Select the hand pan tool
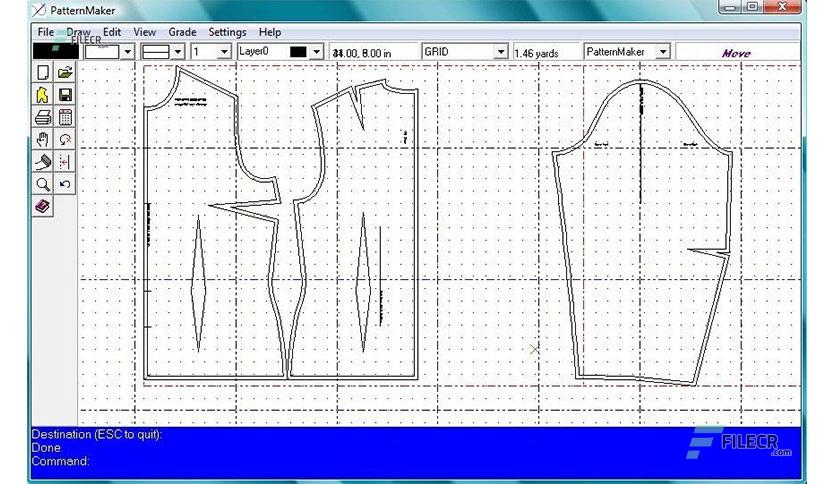Viewport: 836px width, 484px height. 43,140
